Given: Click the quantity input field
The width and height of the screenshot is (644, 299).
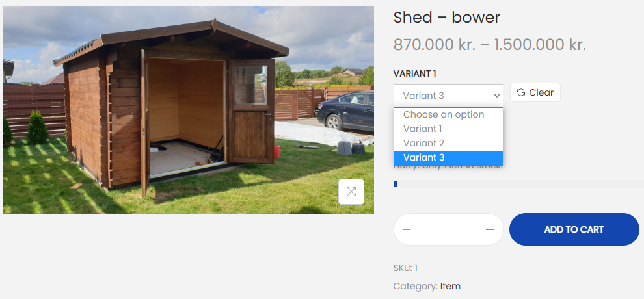Looking at the screenshot, I should [448, 229].
